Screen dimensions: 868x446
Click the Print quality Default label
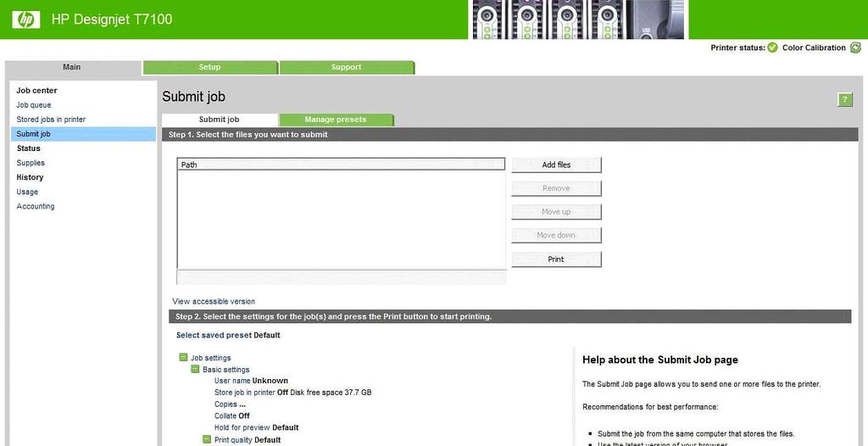pos(248,440)
